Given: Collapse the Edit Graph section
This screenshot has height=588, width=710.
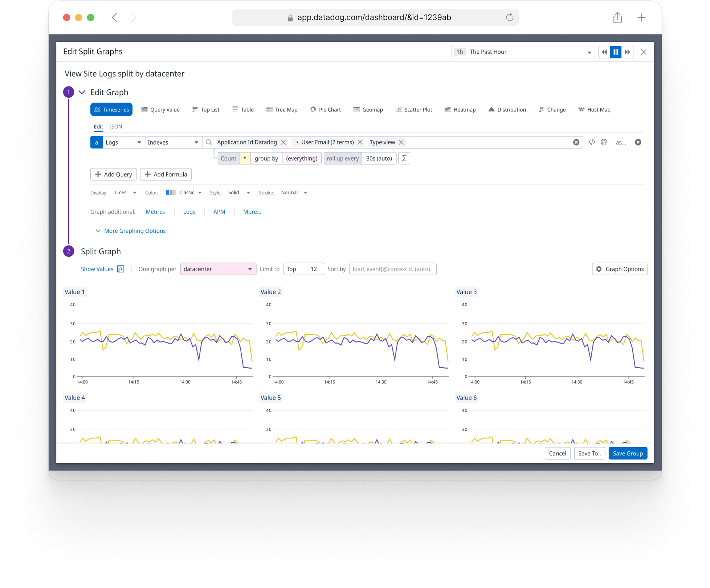Looking at the screenshot, I should (x=82, y=92).
